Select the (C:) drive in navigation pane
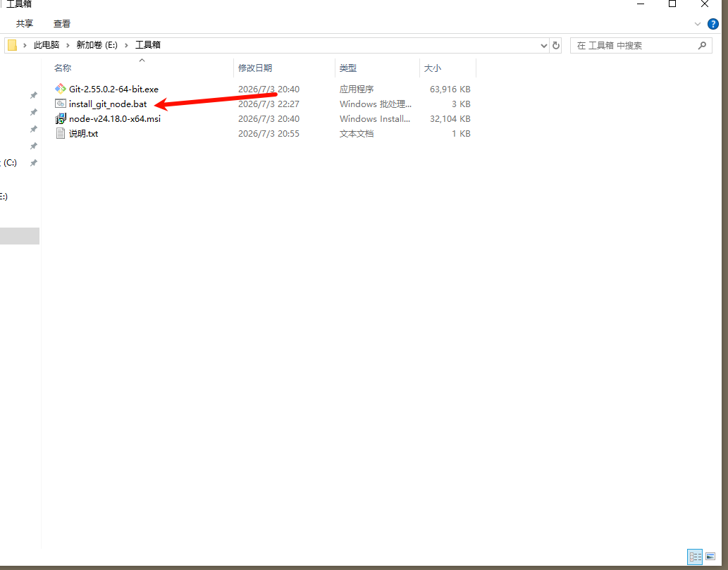 pos(9,163)
